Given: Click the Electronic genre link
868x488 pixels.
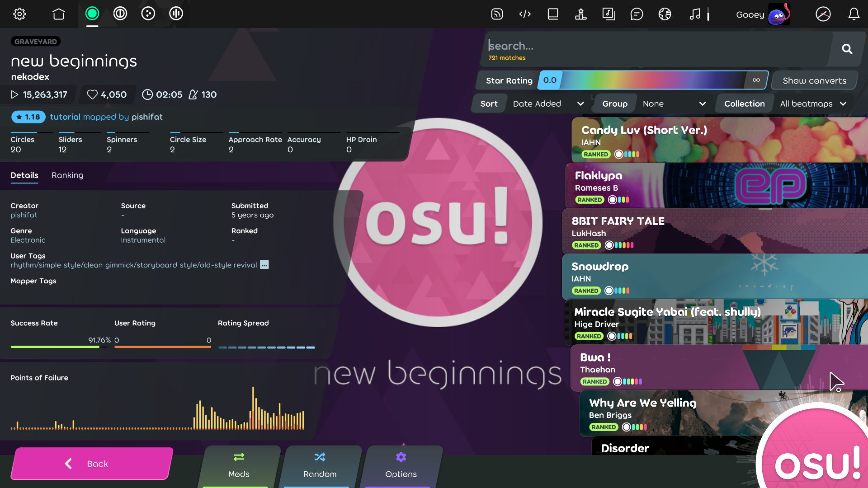Looking at the screenshot, I should click(x=28, y=240).
